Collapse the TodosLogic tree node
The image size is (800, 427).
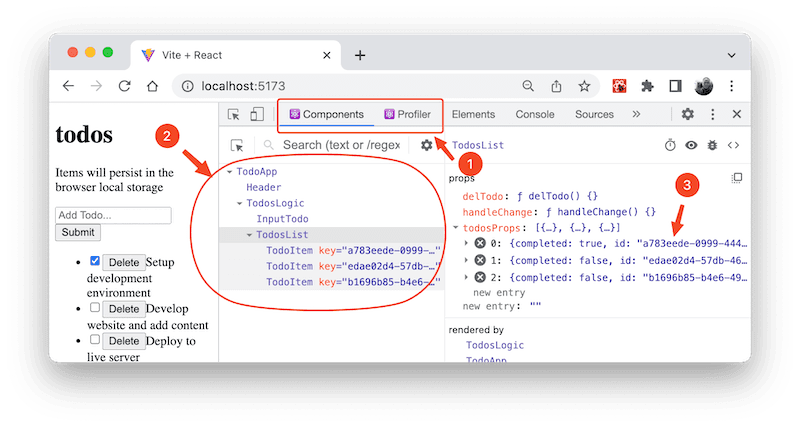coord(240,204)
